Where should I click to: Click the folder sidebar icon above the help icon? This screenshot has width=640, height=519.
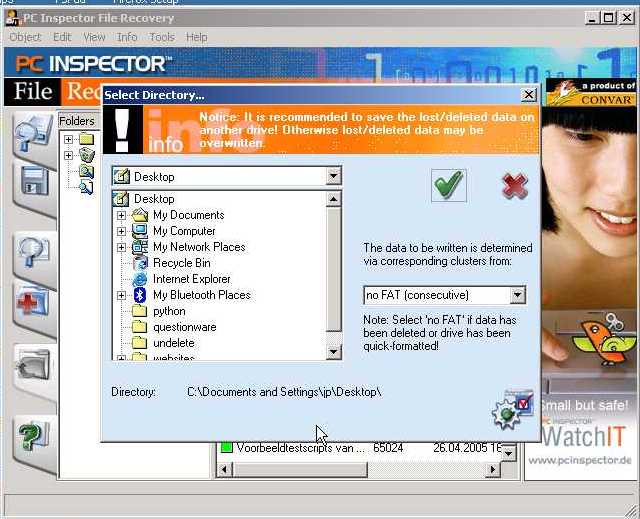coord(33,366)
